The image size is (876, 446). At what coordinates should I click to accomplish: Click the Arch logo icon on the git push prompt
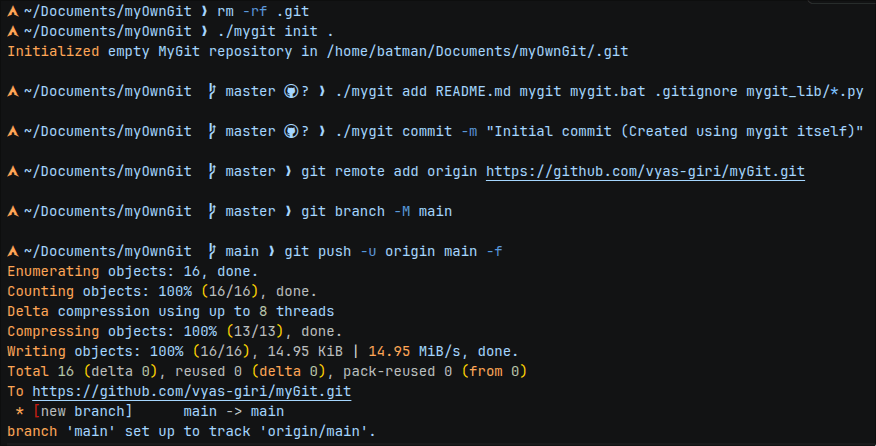[13, 252]
